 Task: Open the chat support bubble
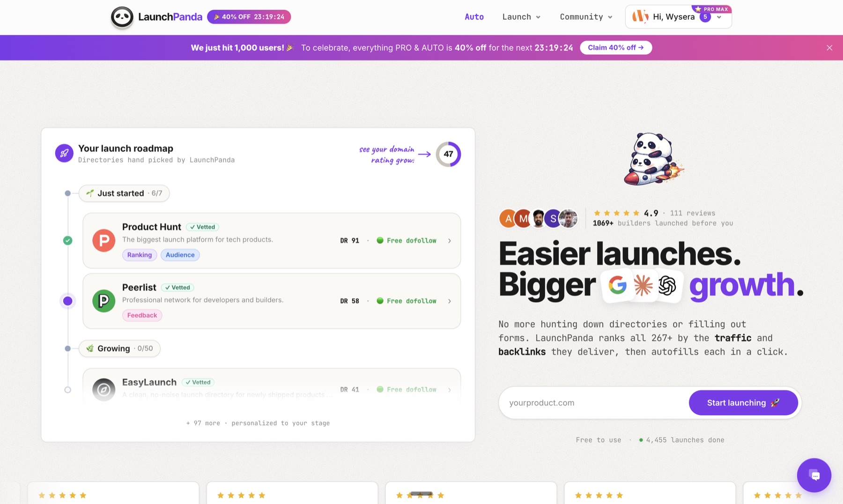click(x=814, y=475)
